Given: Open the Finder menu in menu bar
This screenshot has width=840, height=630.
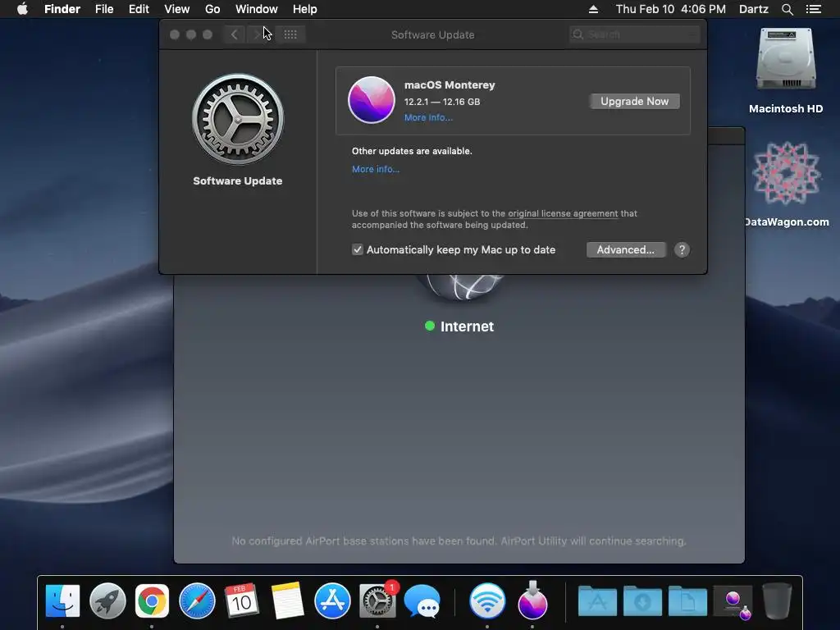Looking at the screenshot, I should [x=62, y=9].
